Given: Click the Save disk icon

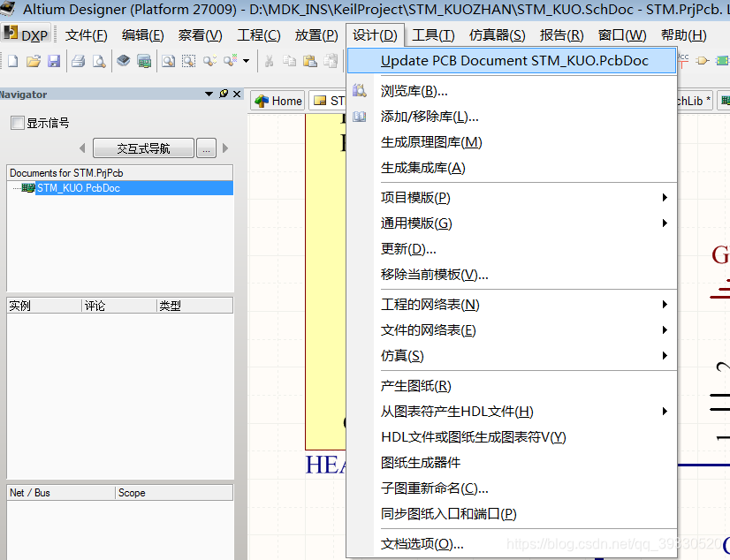Looking at the screenshot, I should click(54, 61).
